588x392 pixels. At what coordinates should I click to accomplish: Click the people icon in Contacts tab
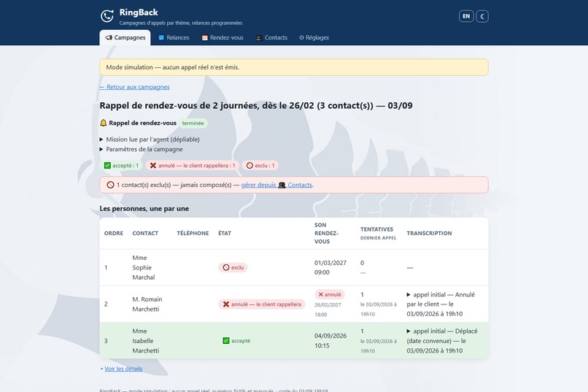(259, 37)
